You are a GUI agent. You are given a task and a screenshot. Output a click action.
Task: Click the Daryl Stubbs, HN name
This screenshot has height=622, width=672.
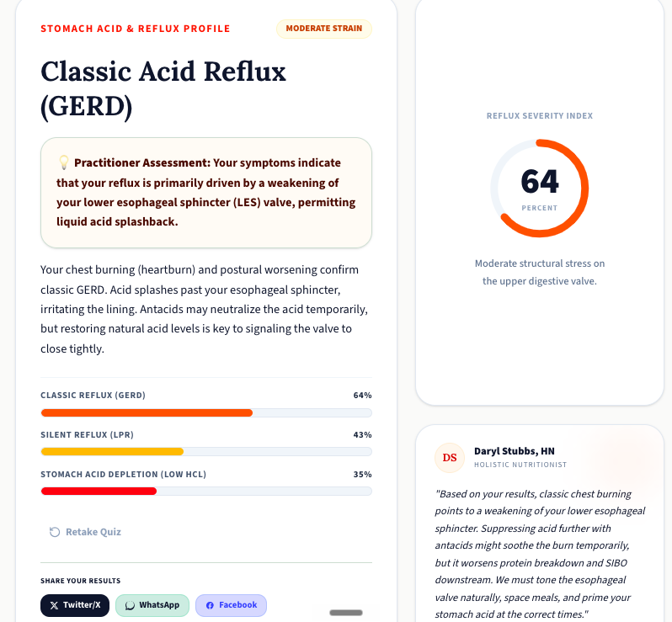(515, 451)
